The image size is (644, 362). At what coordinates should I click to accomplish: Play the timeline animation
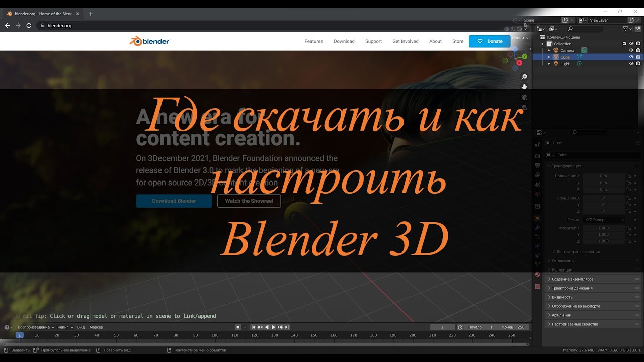click(x=273, y=327)
